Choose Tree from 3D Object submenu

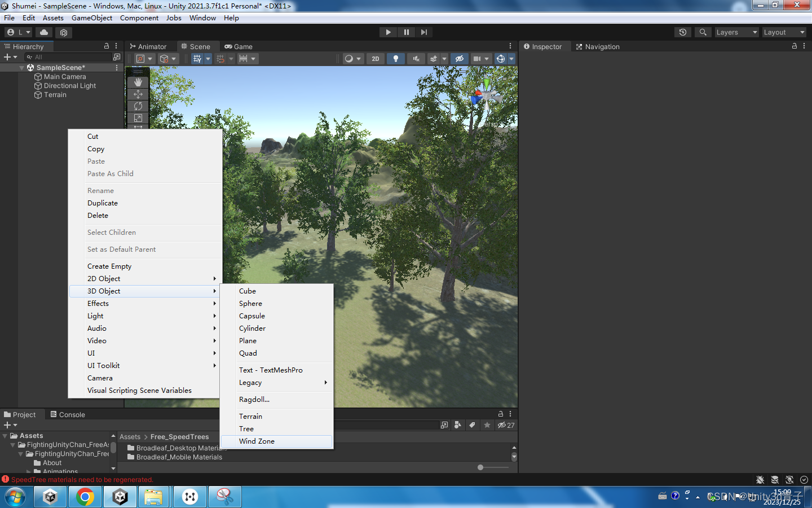coord(276,429)
